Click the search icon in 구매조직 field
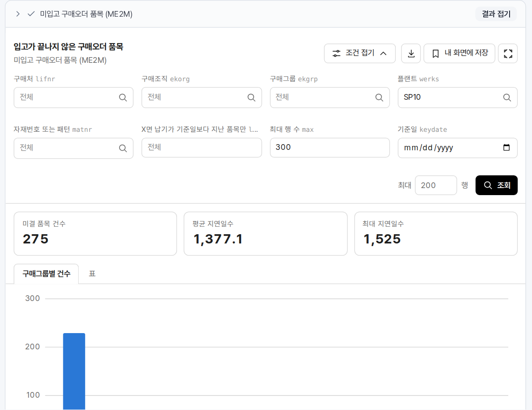 click(x=251, y=98)
